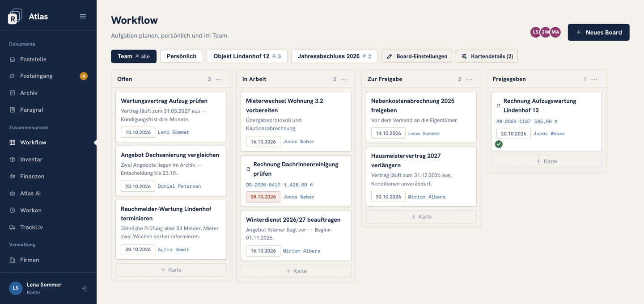Click invoice number DS-2026-0417
This screenshot has height=304, width=644.
pos(263,185)
